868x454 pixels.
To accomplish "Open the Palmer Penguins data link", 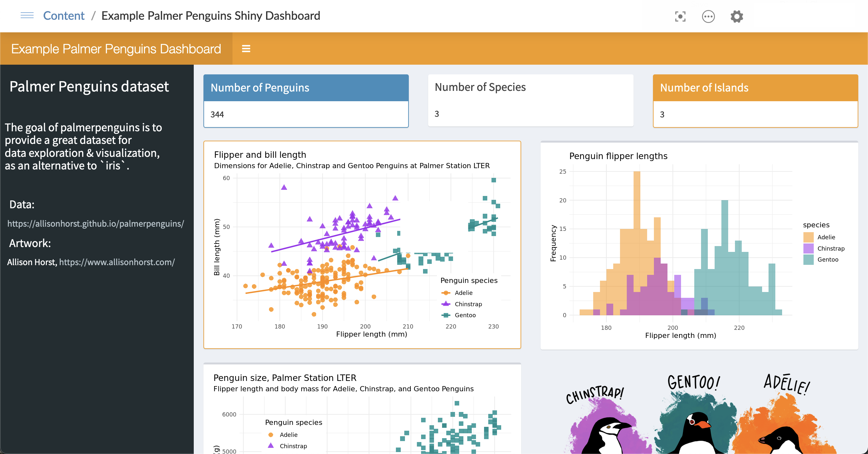I will [x=95, y=223].
